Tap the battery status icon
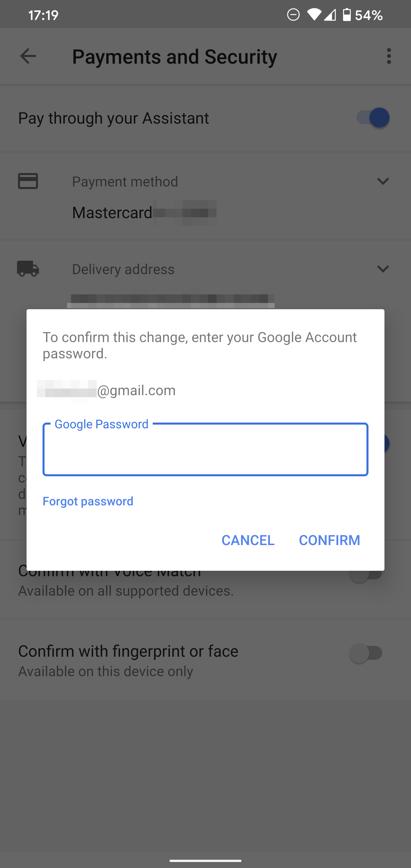The width and height of the screenshot is (411, 868). tap(347, 15)
